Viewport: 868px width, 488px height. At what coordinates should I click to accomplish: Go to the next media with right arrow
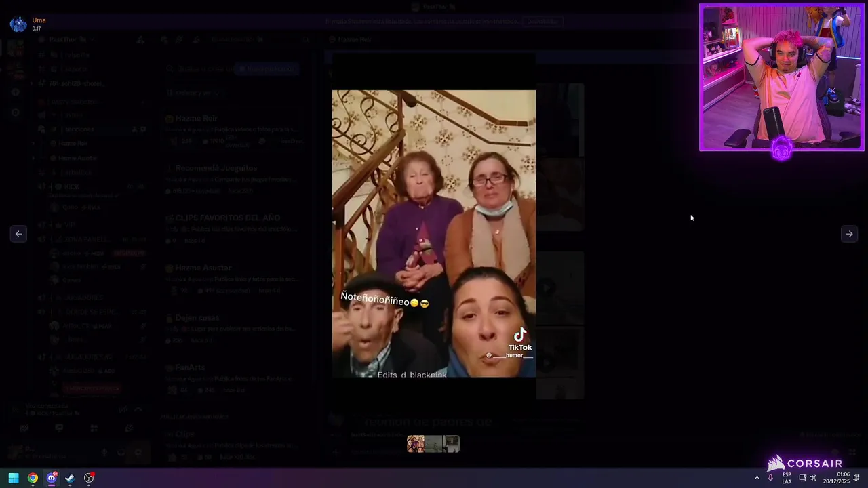click(x=849, y=234)
